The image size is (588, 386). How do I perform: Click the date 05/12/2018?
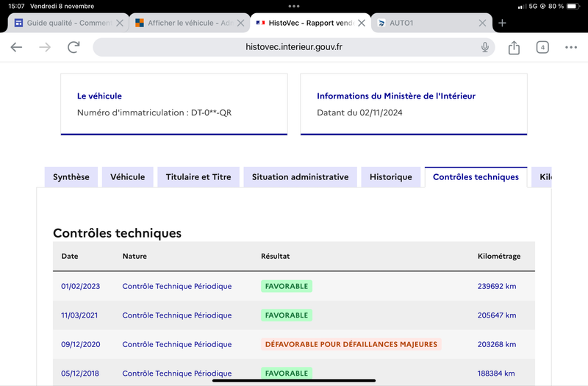[x=80, y=374]
